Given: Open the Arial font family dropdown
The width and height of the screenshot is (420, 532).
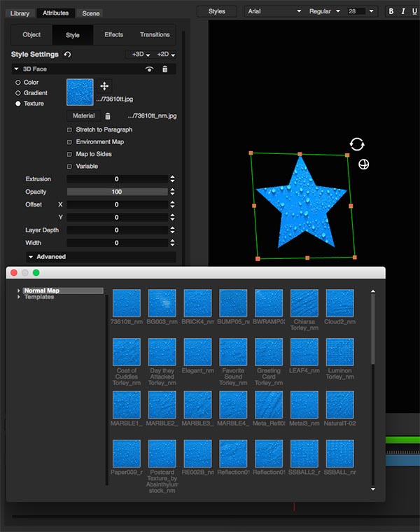Looking at the screenshot, I should pyautogui.click(x=274, y=11).
